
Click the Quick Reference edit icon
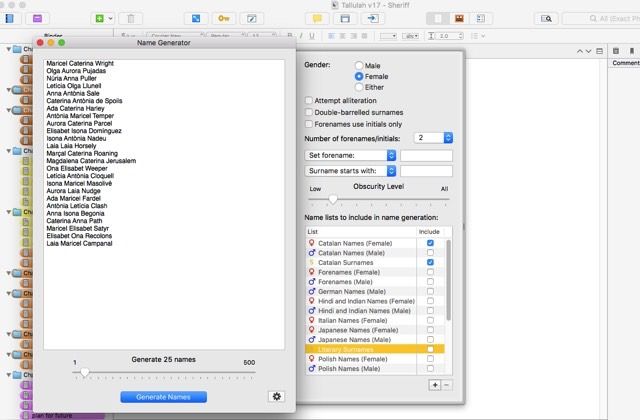tap(251, 18)
